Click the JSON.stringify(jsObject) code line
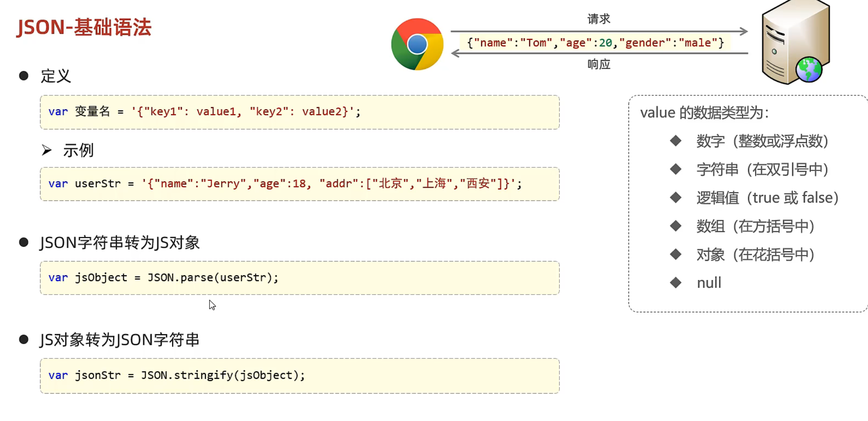The width and height of the screenshot is (868, 421). tap(176, 375)
